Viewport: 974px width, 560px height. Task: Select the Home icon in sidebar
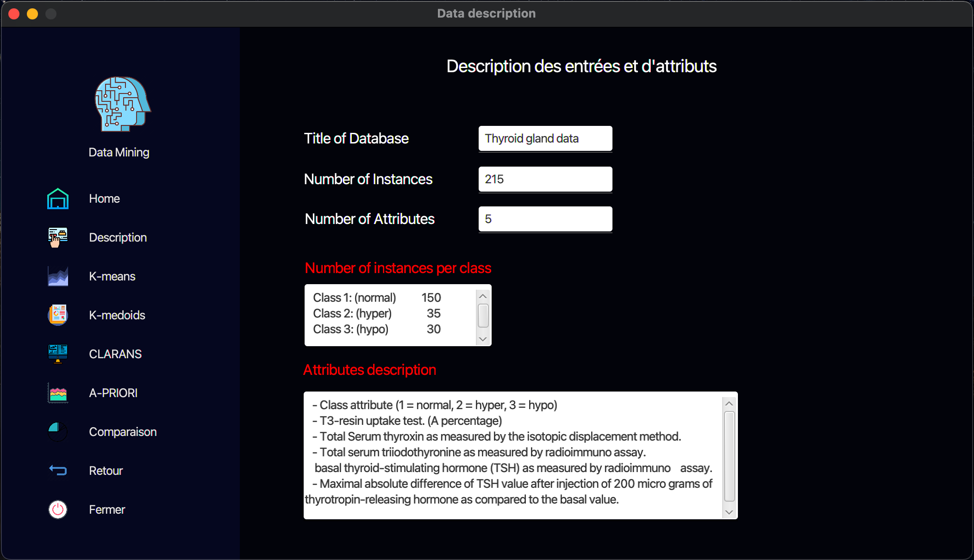click(x=57, y=199)
